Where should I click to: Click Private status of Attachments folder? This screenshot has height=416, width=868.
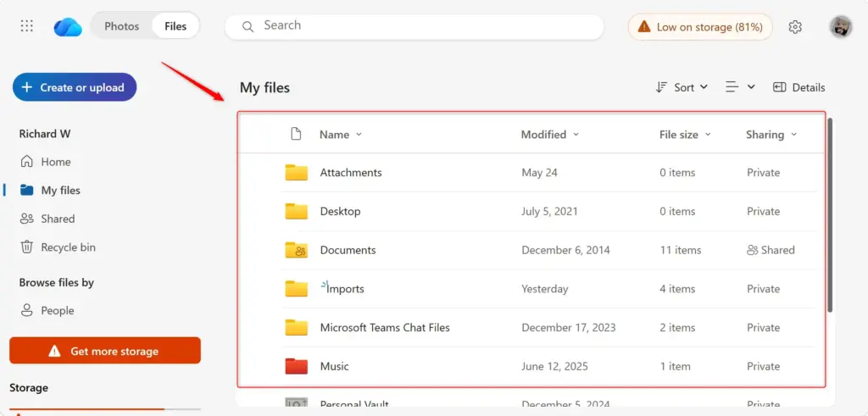coord(764,173)
